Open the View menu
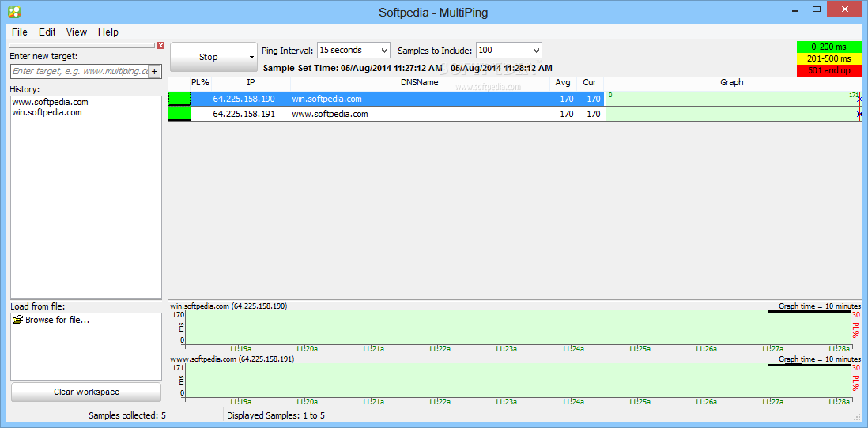This screenshot has width=868, height=428. click(77, 32)
